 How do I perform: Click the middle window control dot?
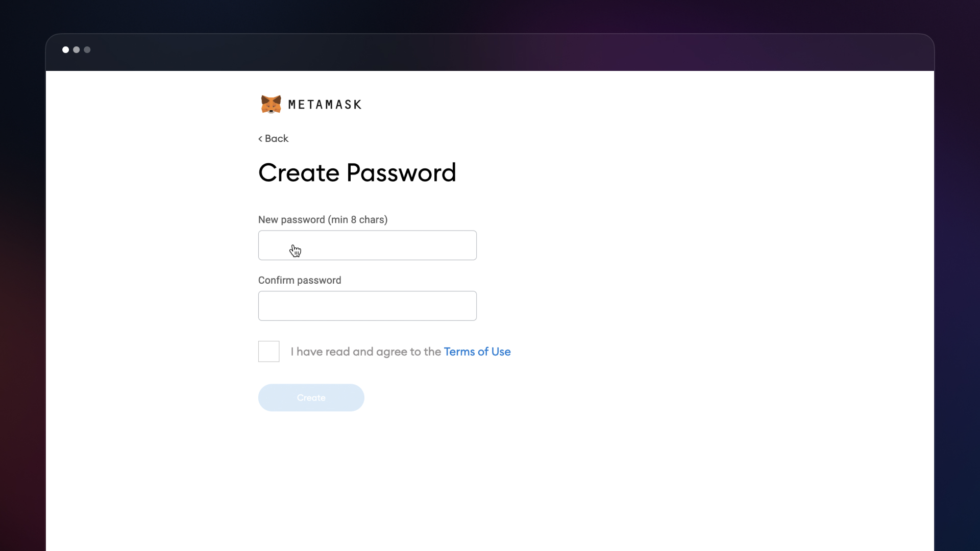coord(76,49)
